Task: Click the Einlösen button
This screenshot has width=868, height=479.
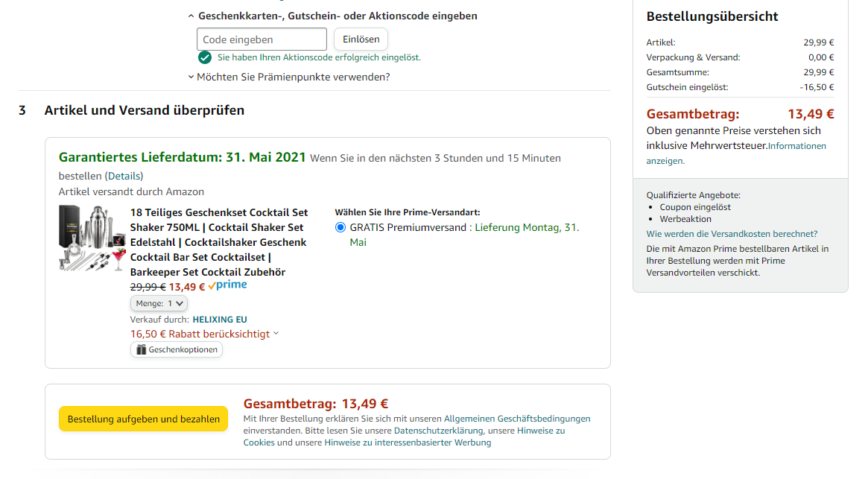Action: pyautogui.click(x=361, y=39)
